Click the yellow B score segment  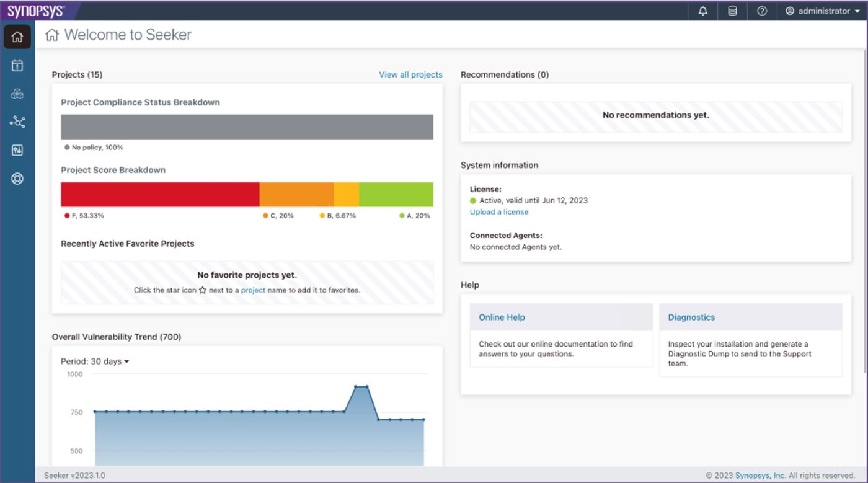[x=347, y=194]
